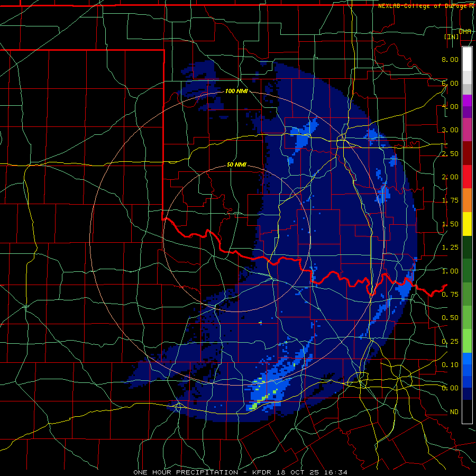Click the 50 NMI range ring label
This screenshot has width=476, height=476.
[236, 165]
